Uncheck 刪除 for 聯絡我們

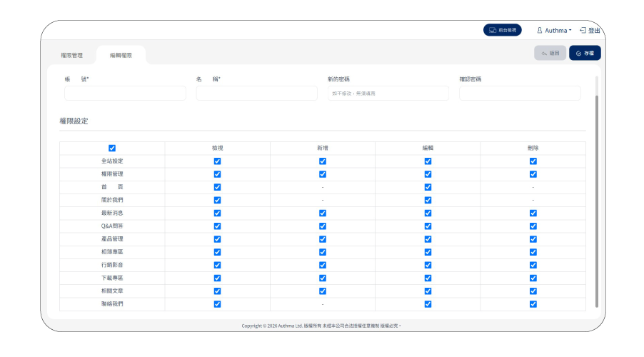point(533,304)
